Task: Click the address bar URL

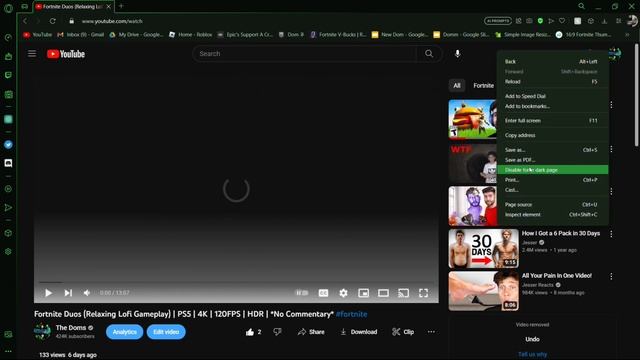Action: (x=112, y=21)
